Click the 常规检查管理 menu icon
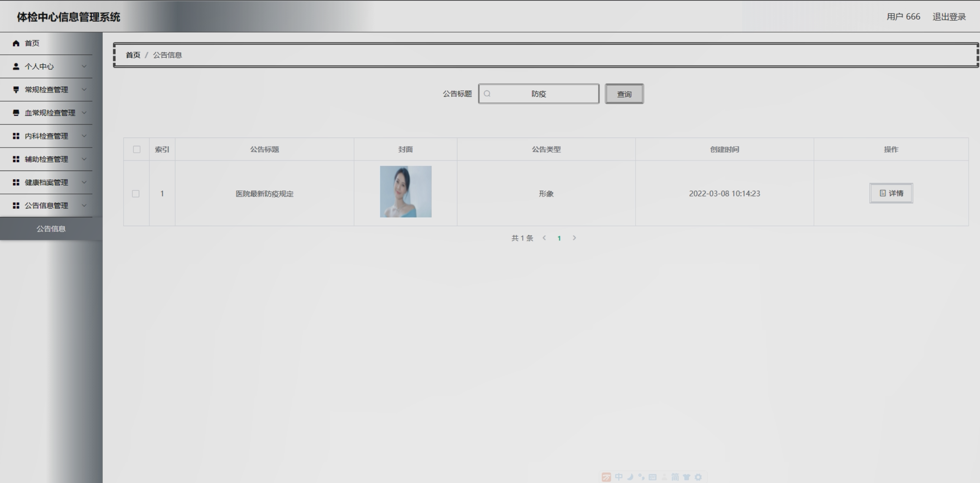The width and height of the screenshot is (980, 483). tap(16, 89)
